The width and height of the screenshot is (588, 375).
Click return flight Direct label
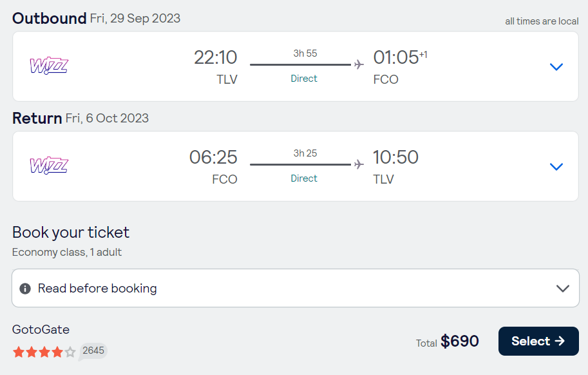coord(304,178)
